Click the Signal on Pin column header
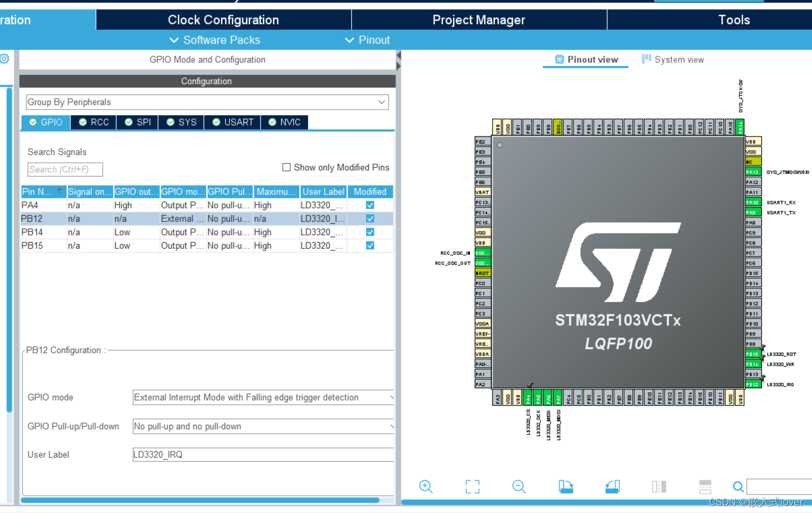The image size is (812, 513). tap(90, 191)
